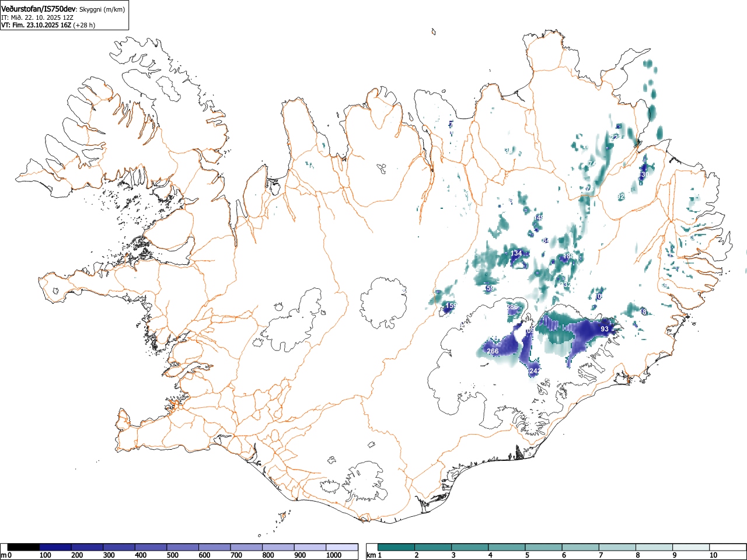This screenshot has height=560, width=747.
Task: Click the Veðurstofan/IS750dev title text
Action: pos(39,9)
